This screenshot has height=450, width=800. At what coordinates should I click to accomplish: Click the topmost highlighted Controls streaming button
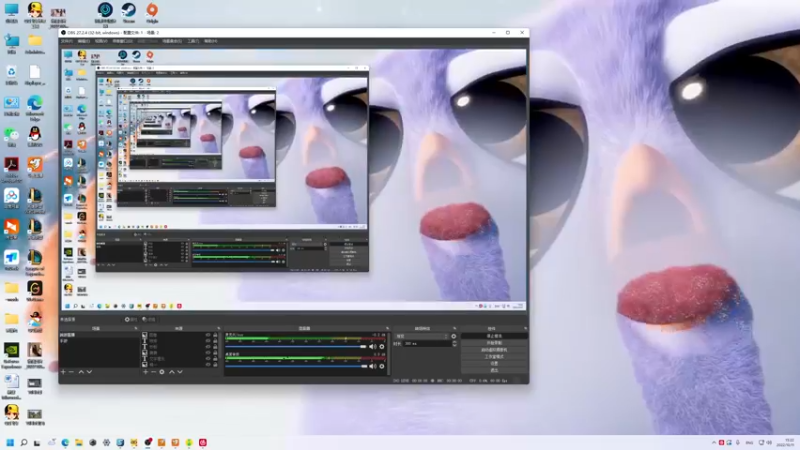494,336
